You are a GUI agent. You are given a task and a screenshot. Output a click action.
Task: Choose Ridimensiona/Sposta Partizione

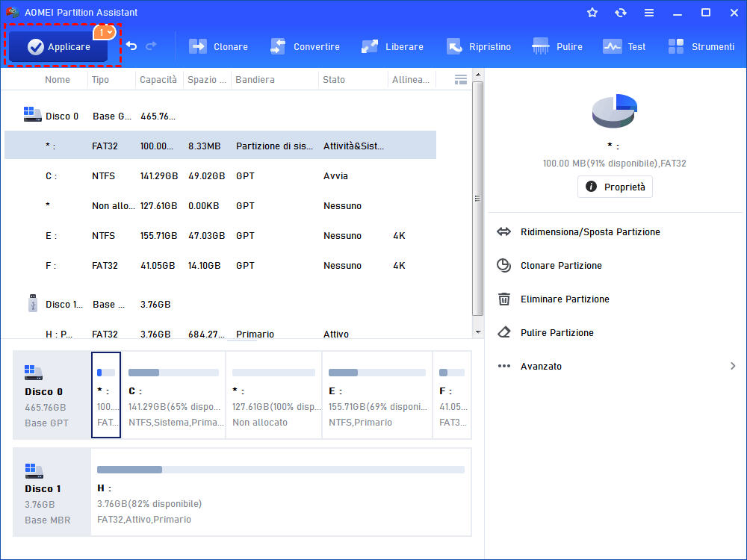tap(579, 232)
